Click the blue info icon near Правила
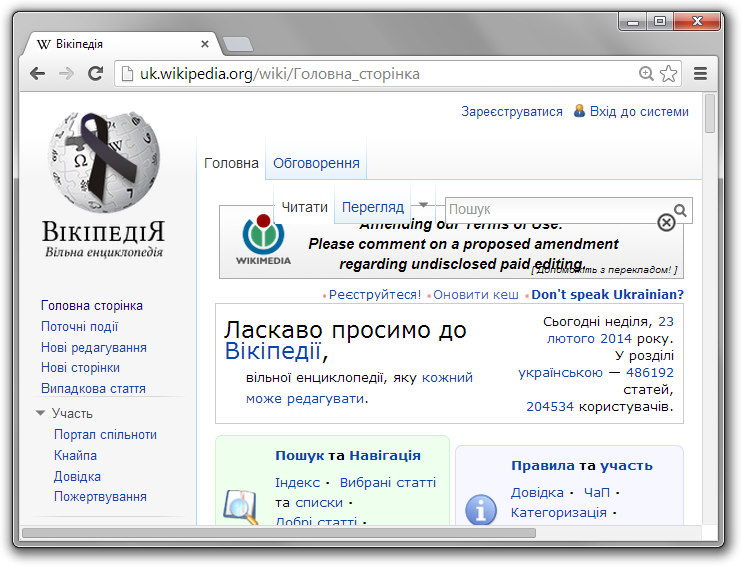 481,510
